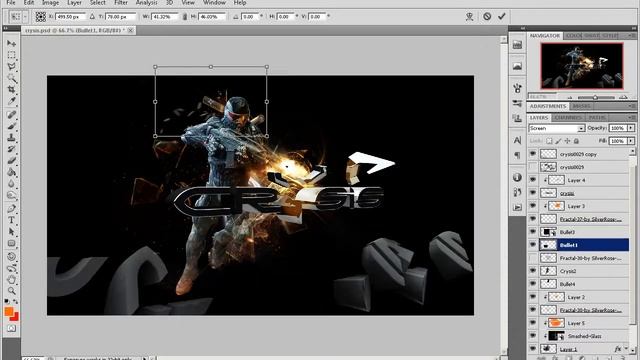640x360 pixels.
Task: Hide the Bullet3 layer
Action: [x=533, y=232]
